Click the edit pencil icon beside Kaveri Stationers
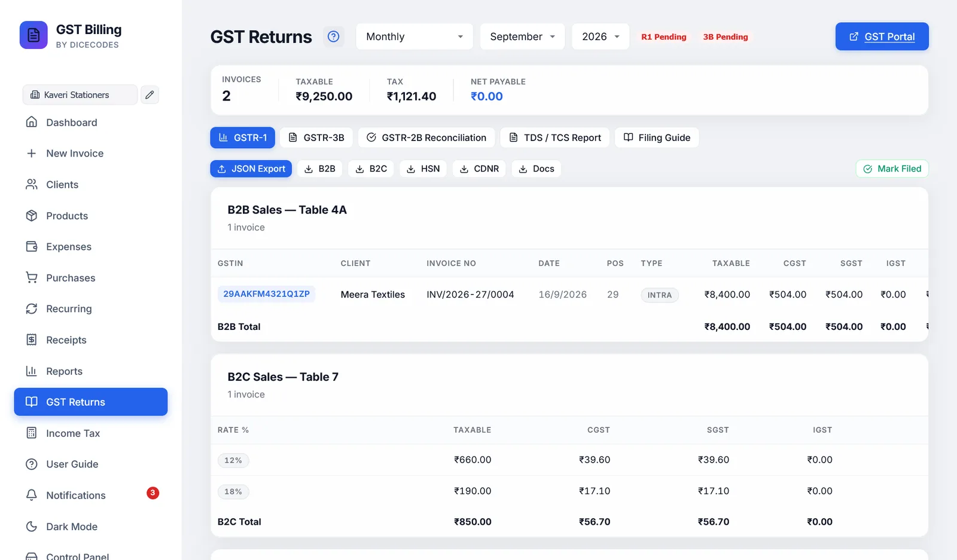The width and height of the screenshot is (957, 560). point(150,94)
